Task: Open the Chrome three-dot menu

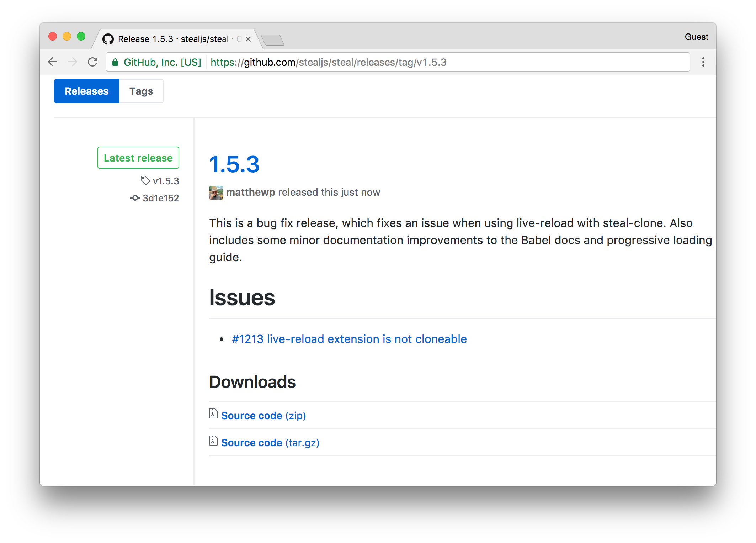Action: point(703,62)
